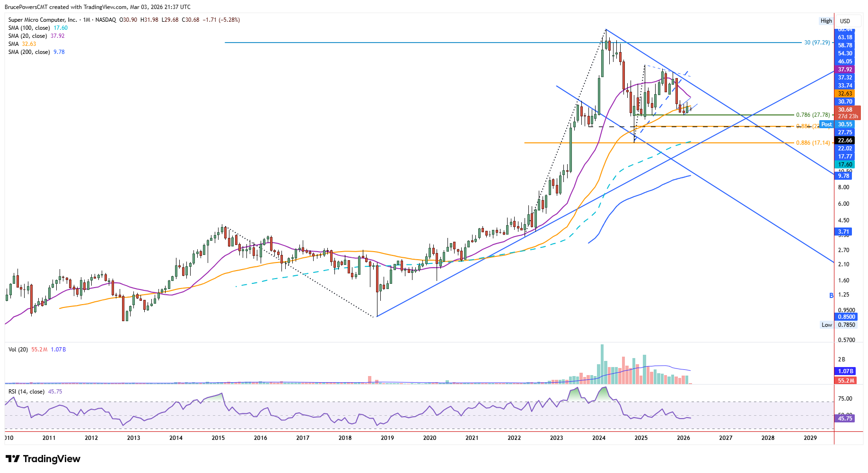Click the 2024 label on the time axis
This screenshot has width=868, height=473.
(x=599, y=438)
